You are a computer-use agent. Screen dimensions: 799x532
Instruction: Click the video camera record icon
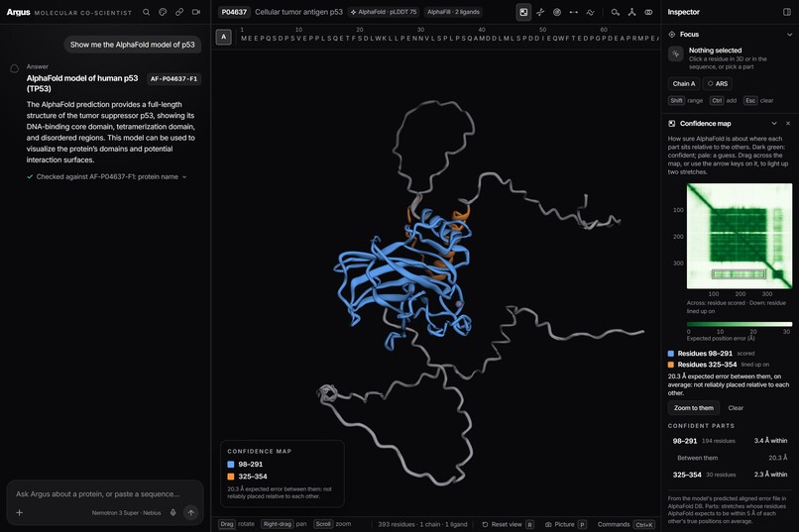click(x=196, y=12)
